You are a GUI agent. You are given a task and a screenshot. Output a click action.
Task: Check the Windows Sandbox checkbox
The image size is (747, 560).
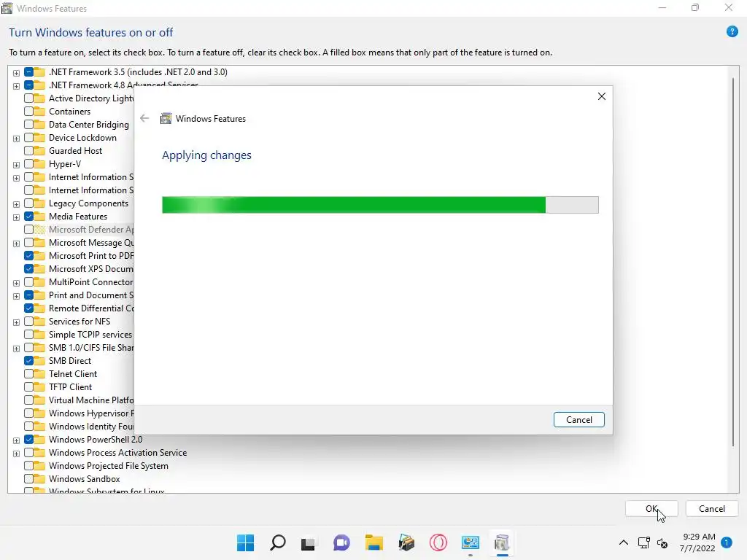tap(28, 478)
